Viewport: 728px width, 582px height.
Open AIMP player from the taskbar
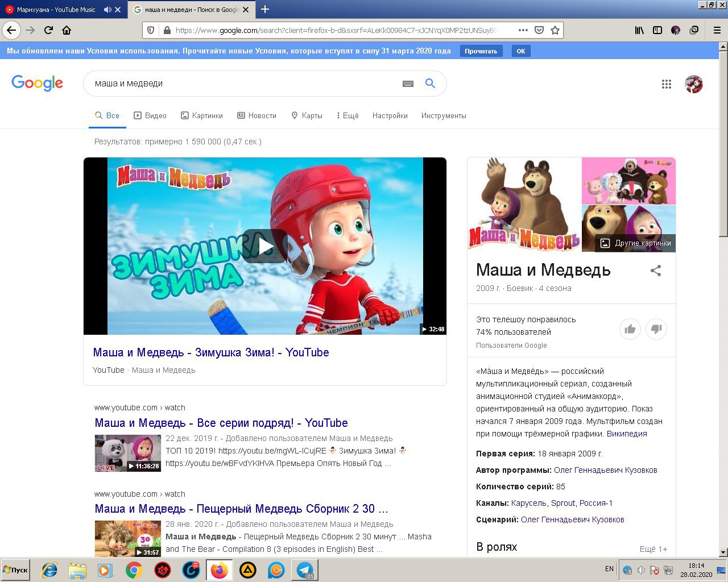247,570
